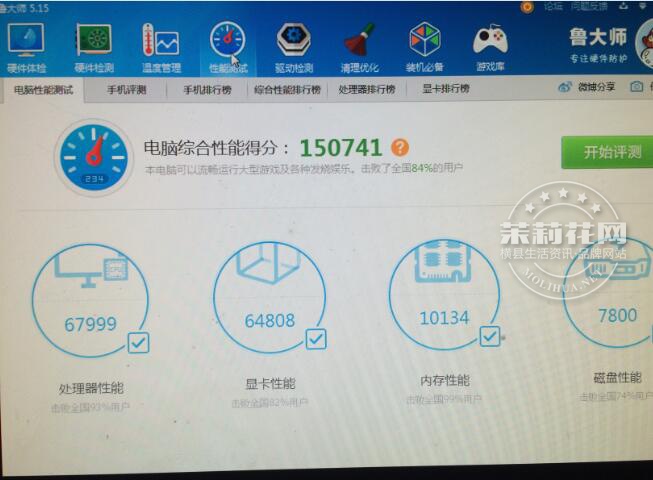Click the 84% users description line

(304, 169)
